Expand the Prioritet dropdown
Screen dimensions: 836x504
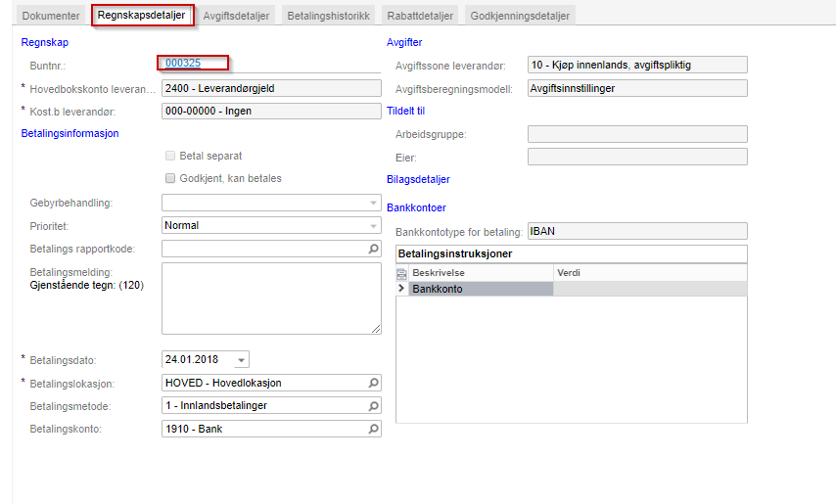pyautogui.click(x=373, y=226)
